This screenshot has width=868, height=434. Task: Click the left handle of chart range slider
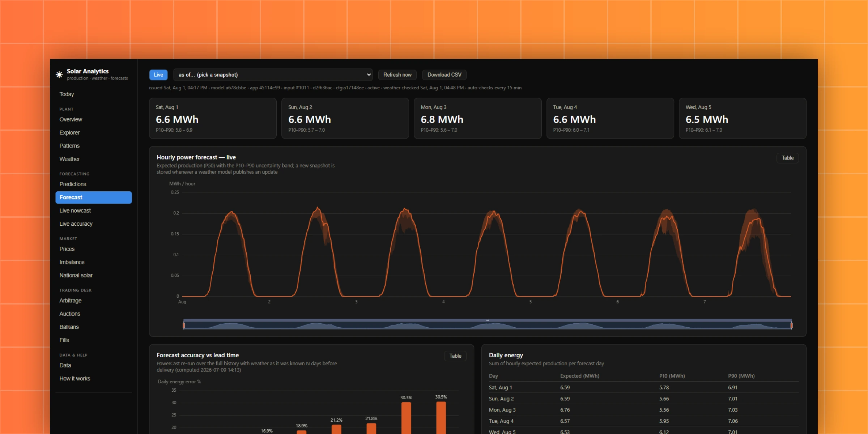(x=184, y=325)
